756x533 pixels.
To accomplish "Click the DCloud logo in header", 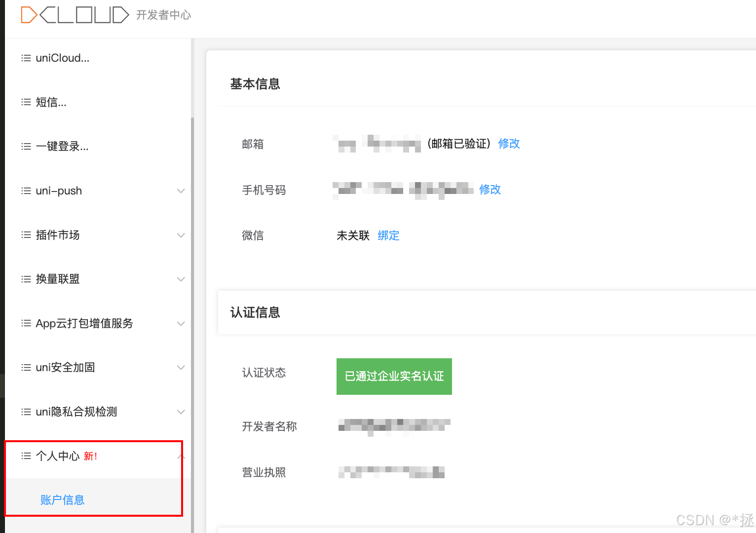I will point(75,15).
